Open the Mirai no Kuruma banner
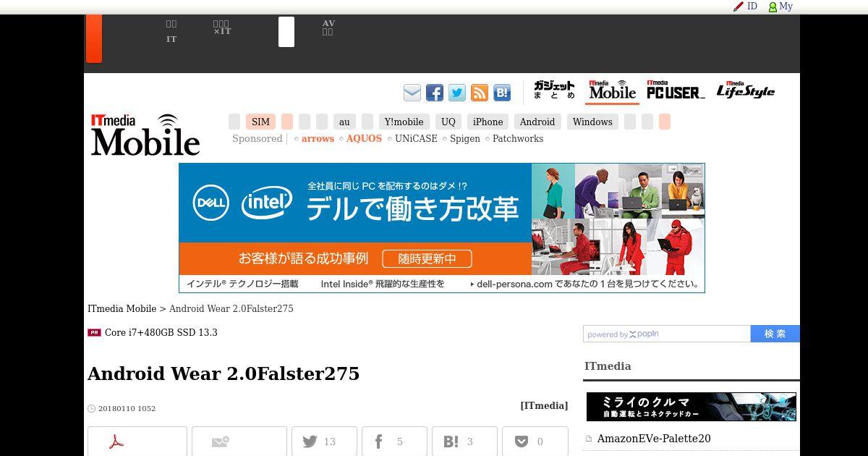The width and height of the screenshot is (868, 456). [692, 407]
